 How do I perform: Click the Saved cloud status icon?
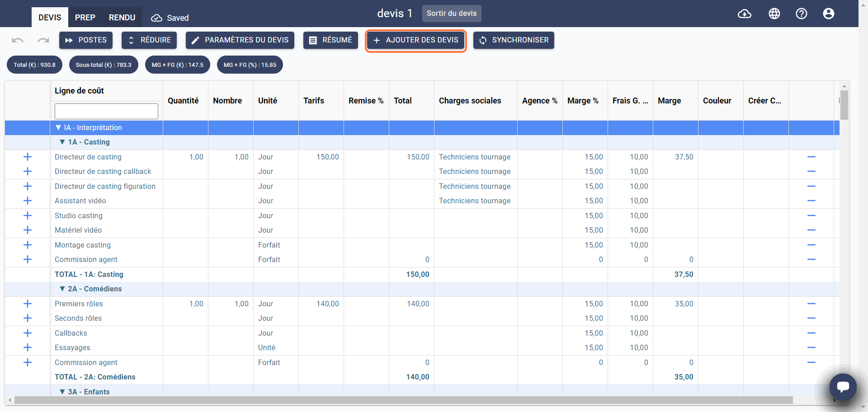[x=156, y=18]
